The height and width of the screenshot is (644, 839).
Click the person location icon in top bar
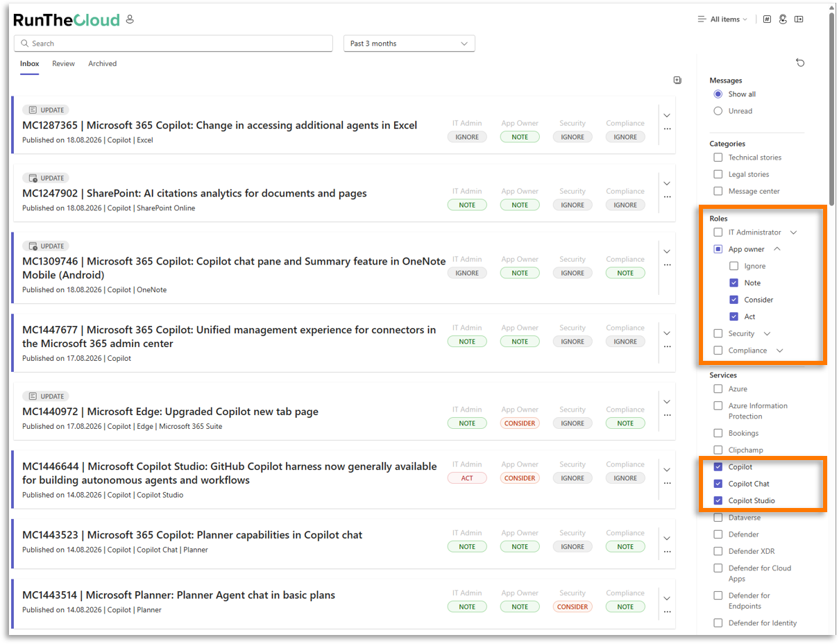click(783, 19)
